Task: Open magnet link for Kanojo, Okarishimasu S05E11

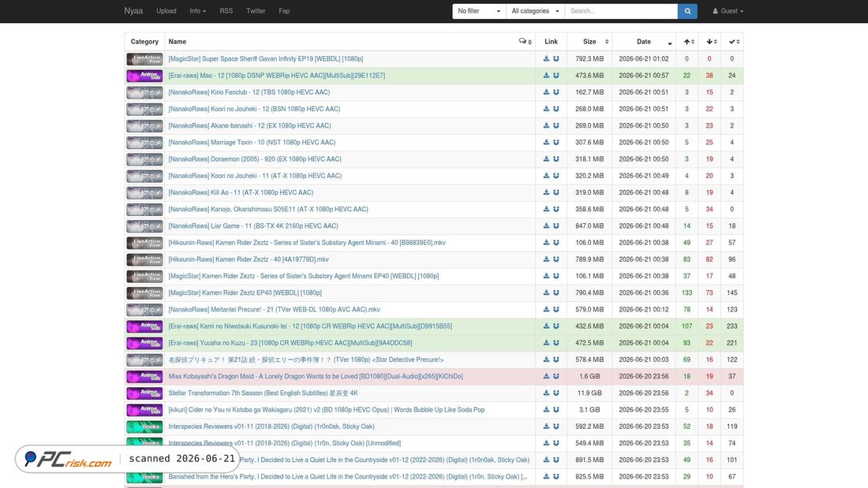Action: pos(556,209)
